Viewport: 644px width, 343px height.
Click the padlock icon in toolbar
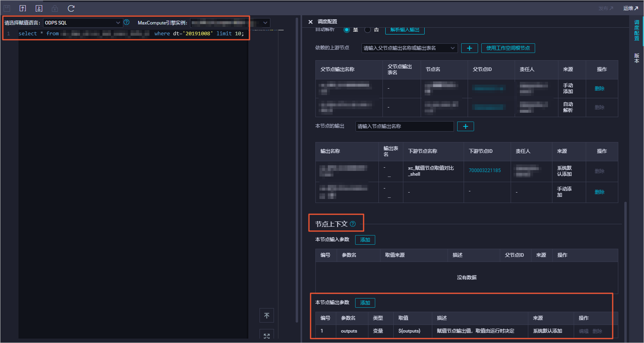[x=55, y=8]
